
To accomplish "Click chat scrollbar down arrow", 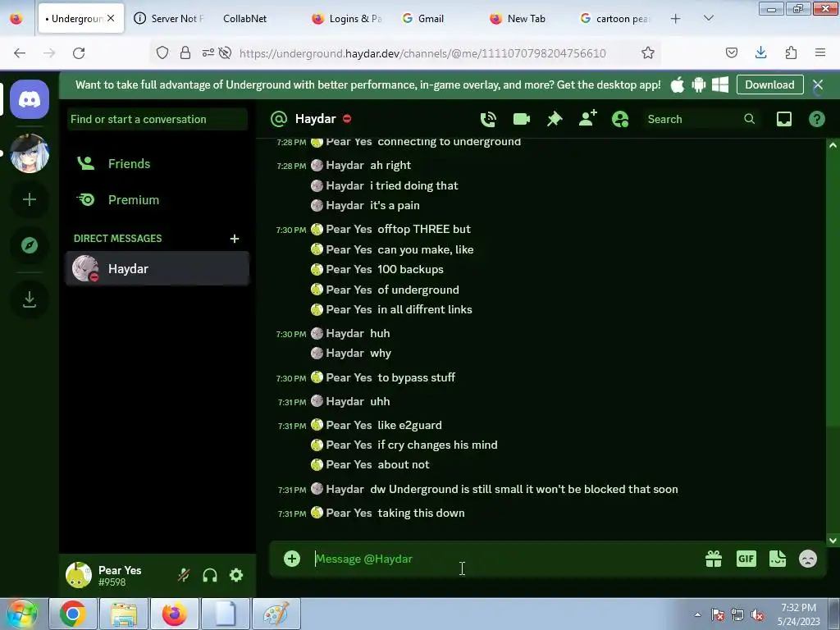I will (833, 540).
